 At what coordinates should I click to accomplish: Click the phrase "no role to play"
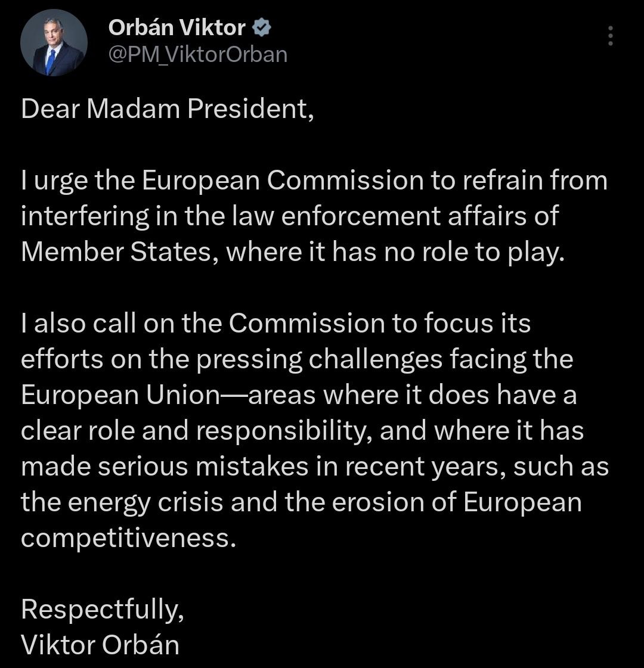[x=481, y=252]
